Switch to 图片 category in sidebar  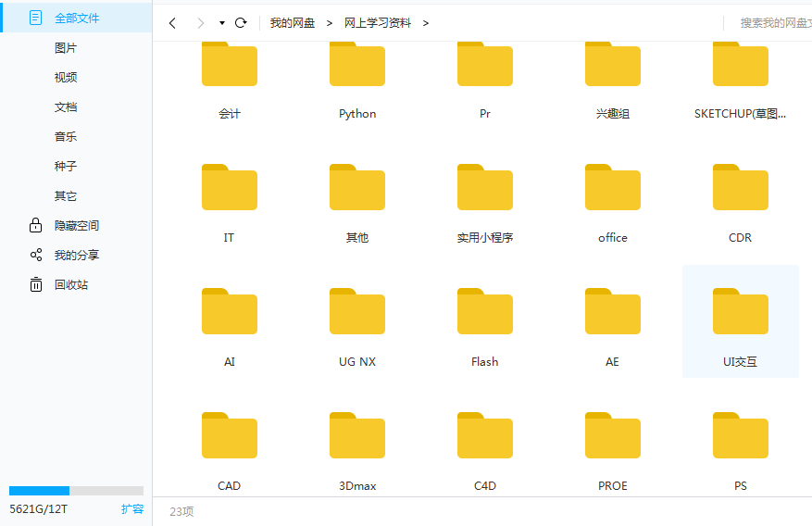pyautogui.click(x=66, y=48)
